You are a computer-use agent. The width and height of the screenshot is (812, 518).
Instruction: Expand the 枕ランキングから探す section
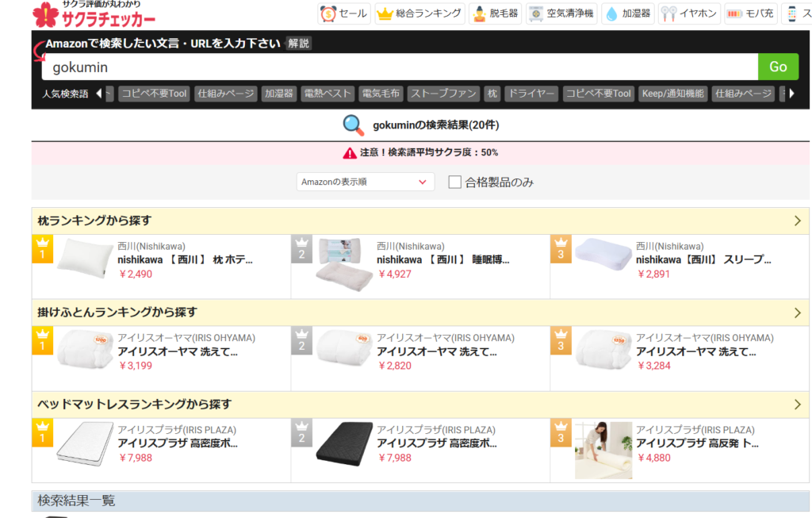coord(797,221)
